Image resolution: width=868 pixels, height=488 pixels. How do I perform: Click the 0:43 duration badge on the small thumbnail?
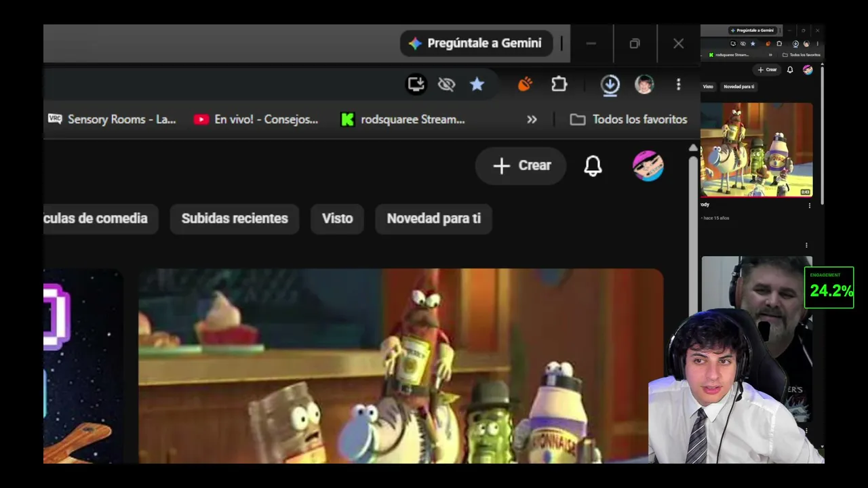pos(805,192)
